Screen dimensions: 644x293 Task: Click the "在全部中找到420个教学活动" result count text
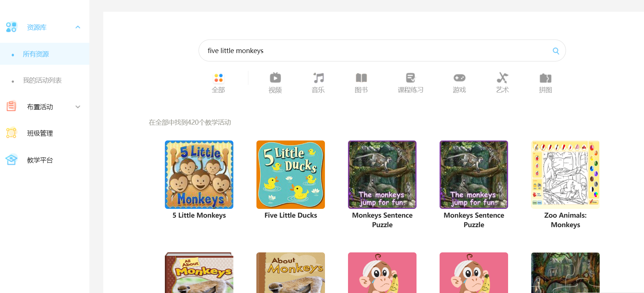(190, 123)
